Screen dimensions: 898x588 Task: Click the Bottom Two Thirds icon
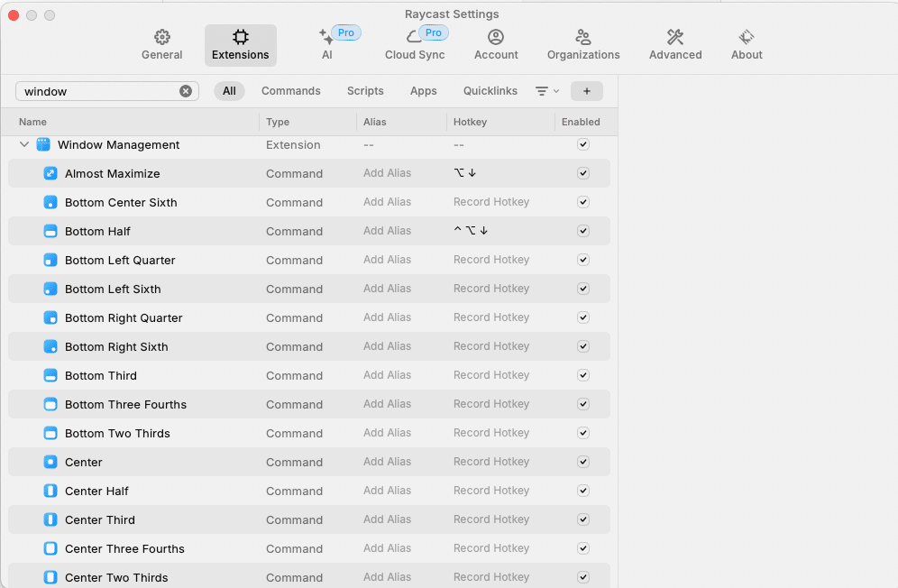[x=50, y=433]
